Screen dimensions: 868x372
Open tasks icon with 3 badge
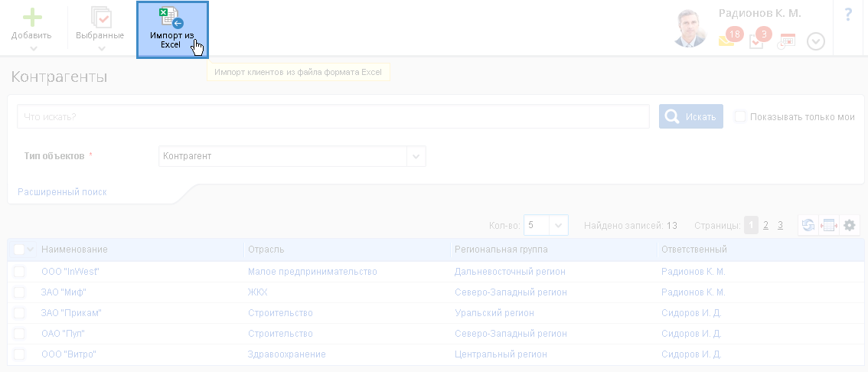click(x=760, y=38)
